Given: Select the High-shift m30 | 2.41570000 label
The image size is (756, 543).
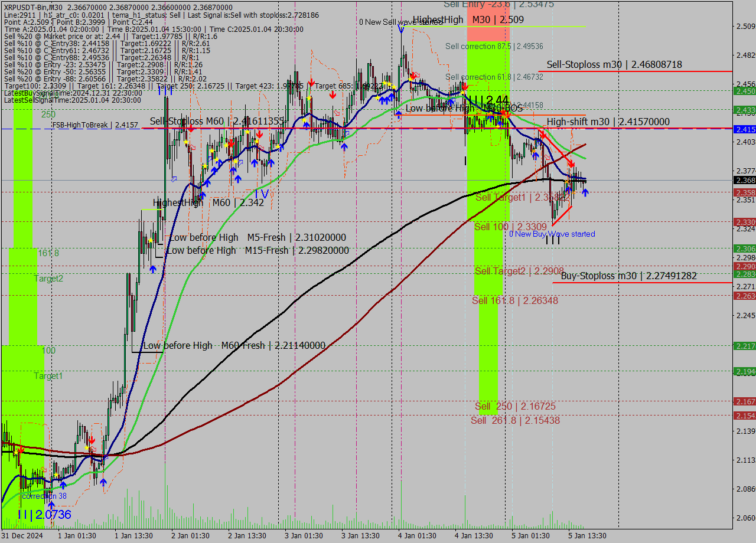Looking at the screenshot, I should point(608,122).
